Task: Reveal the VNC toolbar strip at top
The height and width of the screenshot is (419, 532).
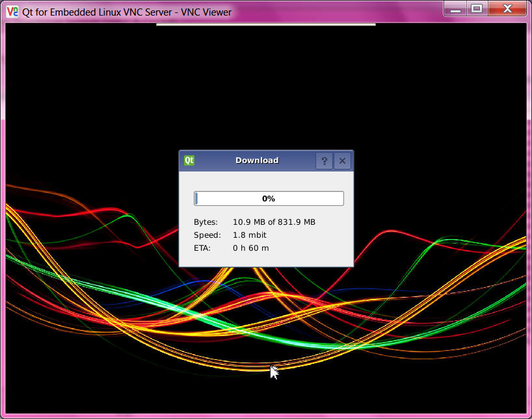Action: 265,25
